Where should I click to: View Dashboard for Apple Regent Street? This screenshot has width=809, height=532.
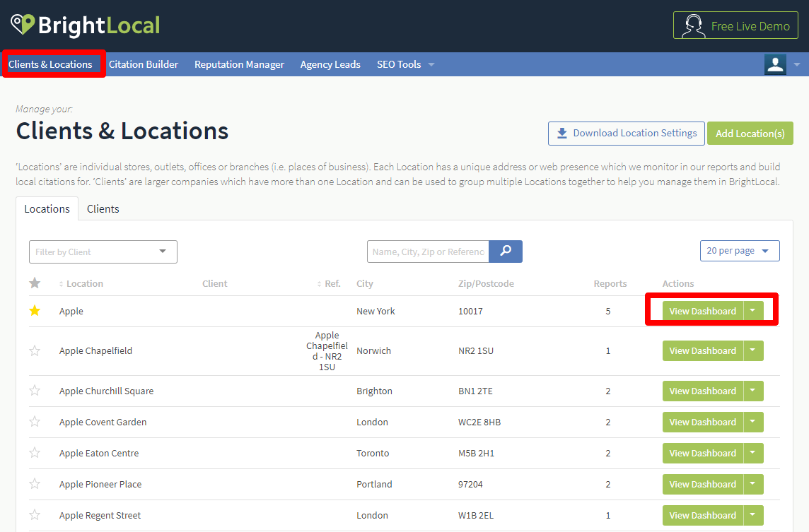coord(703,515)
